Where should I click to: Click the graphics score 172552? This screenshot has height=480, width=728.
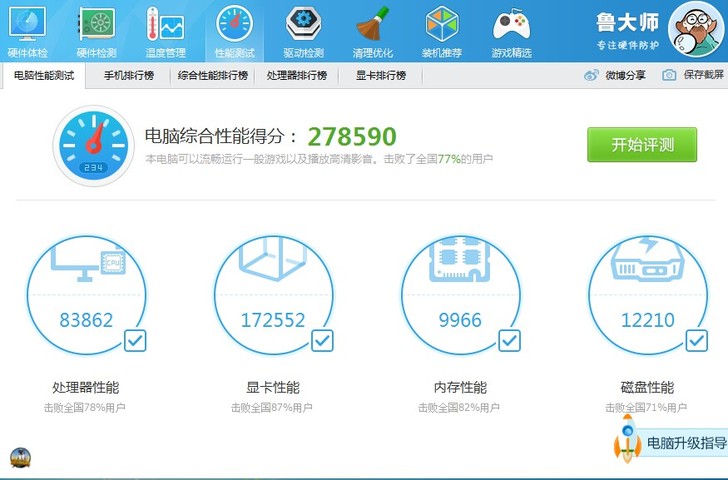pos(273,320)
